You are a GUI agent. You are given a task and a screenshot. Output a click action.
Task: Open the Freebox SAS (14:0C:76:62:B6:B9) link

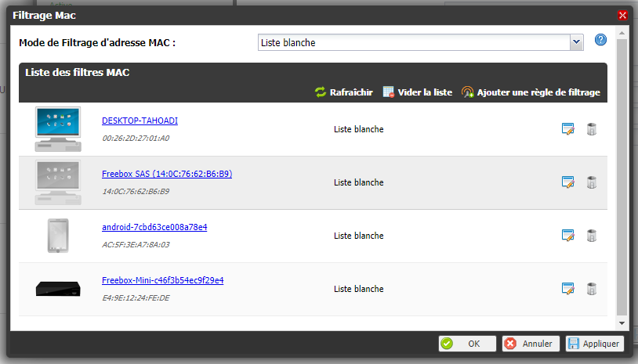click(x=167, y=174)
